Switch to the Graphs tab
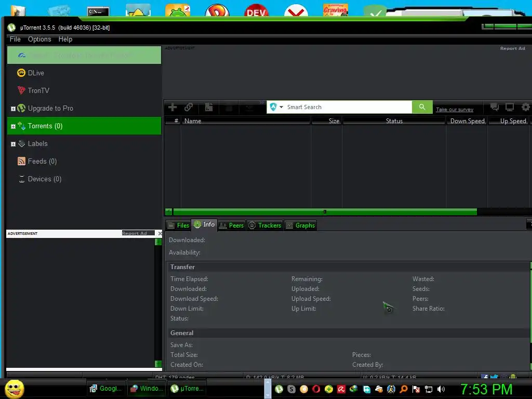Image resolution: width=532 pixels, height=399 pixels. click(300, 225)
